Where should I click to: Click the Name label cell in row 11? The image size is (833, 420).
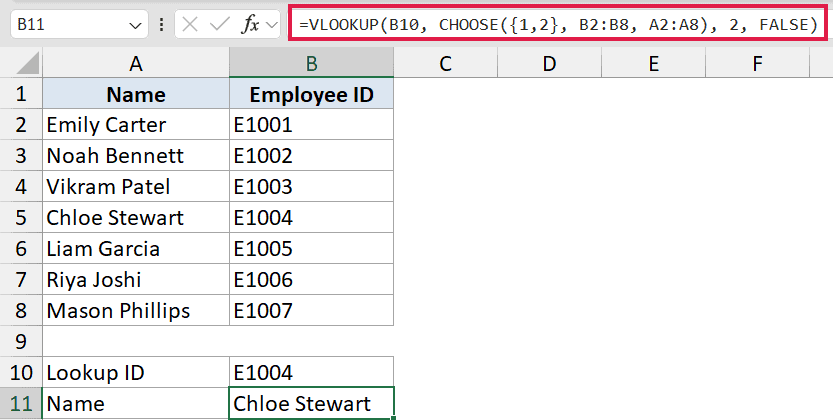(136, 404)
